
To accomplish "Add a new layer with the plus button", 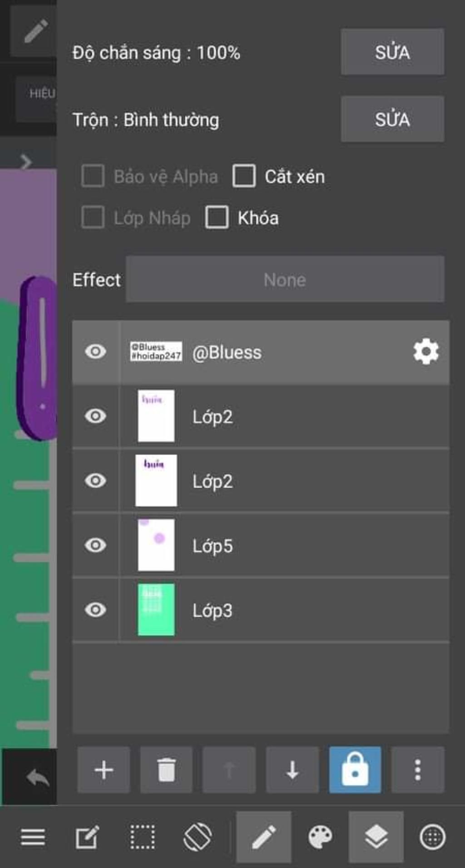I will point(104,770).
